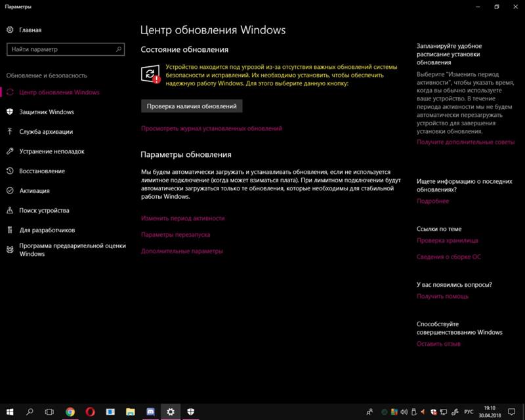Open Активация section
The width and height of the screenshot is (525, 420).
point(35,190)
